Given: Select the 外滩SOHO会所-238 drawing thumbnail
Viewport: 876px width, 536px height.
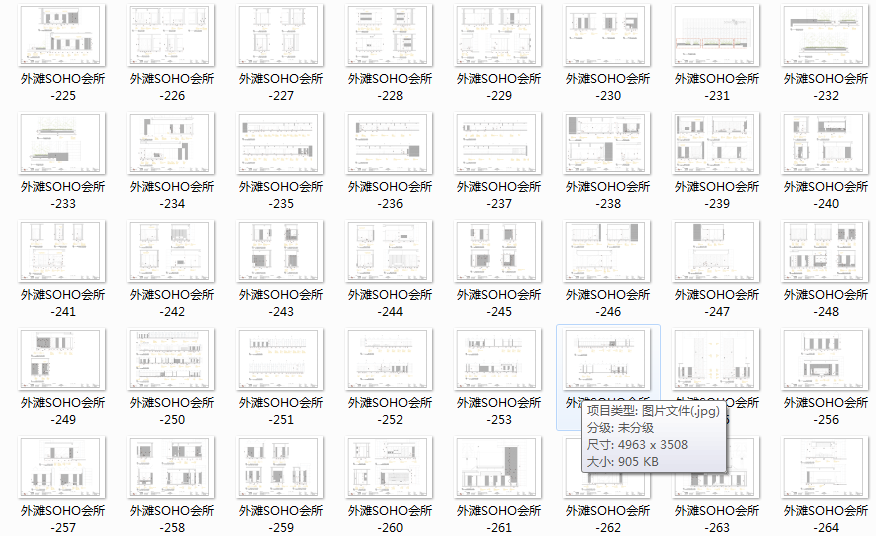Looking at the screenshot, I should [x=608, y=143].
